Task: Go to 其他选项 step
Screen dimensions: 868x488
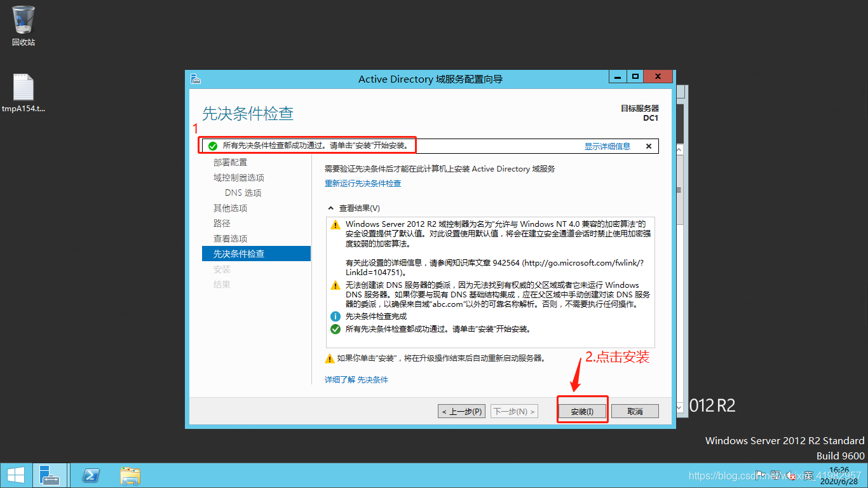Action: point(230,208)
